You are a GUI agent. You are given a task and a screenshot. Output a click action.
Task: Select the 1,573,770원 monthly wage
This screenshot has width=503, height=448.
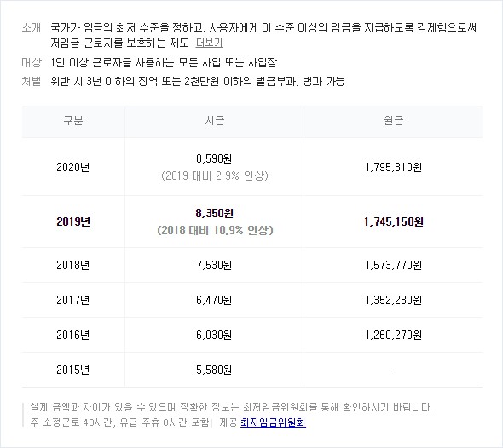pos(393,265)
